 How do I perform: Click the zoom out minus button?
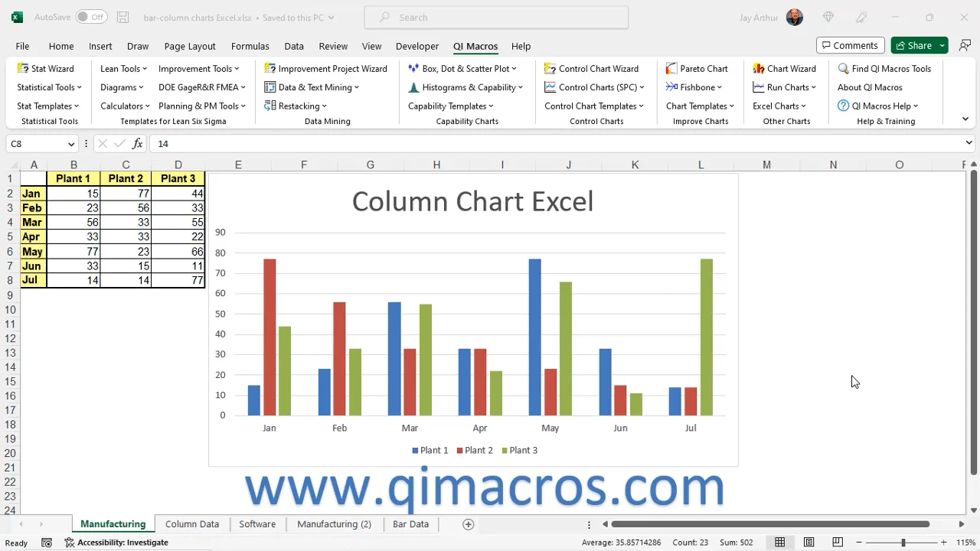click(859, 543)
